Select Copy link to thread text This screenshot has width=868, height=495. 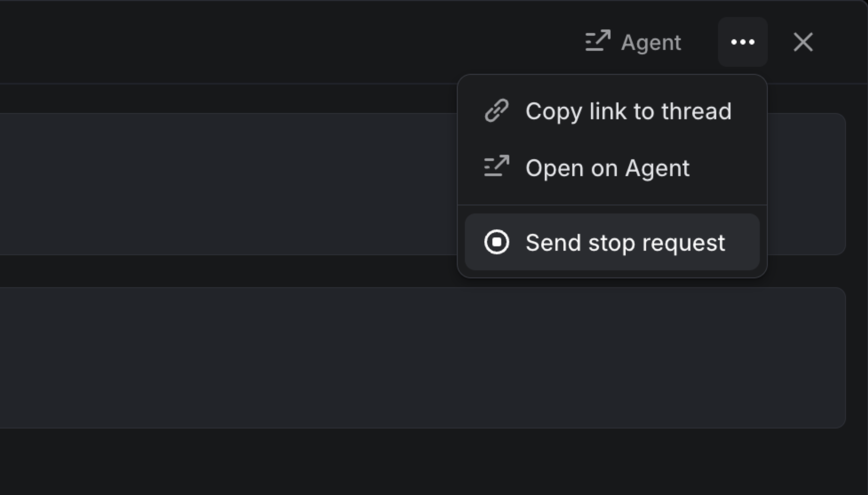628,111
